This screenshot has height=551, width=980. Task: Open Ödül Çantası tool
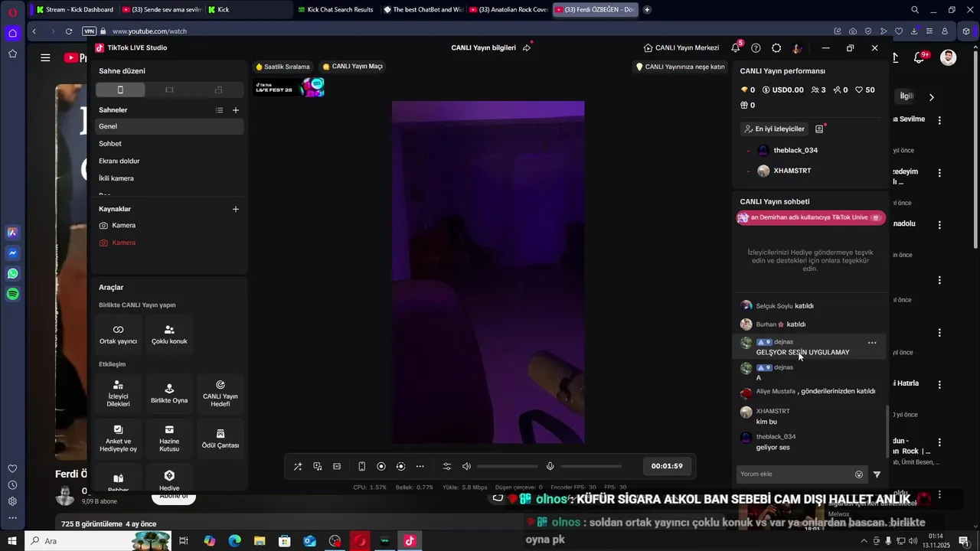coord(220,439)
